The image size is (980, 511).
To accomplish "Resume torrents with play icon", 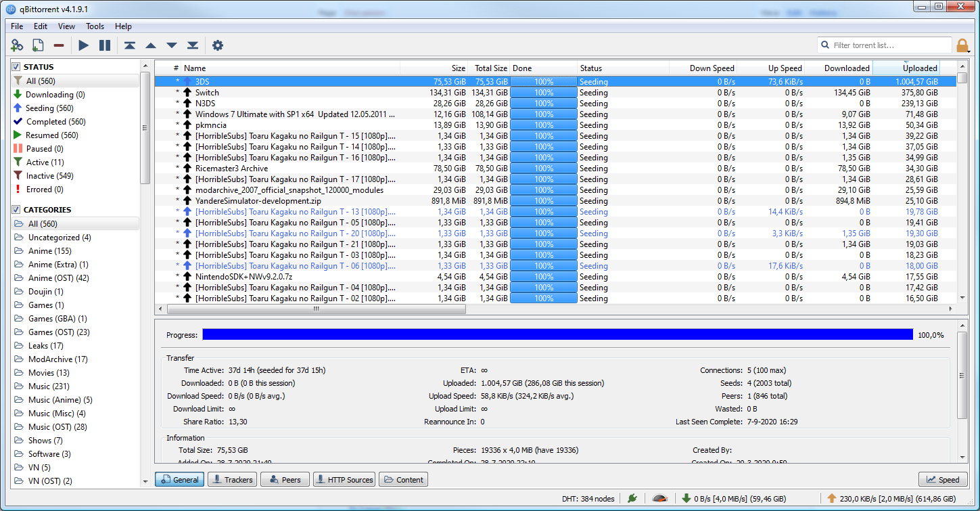I will pos(83,45).
